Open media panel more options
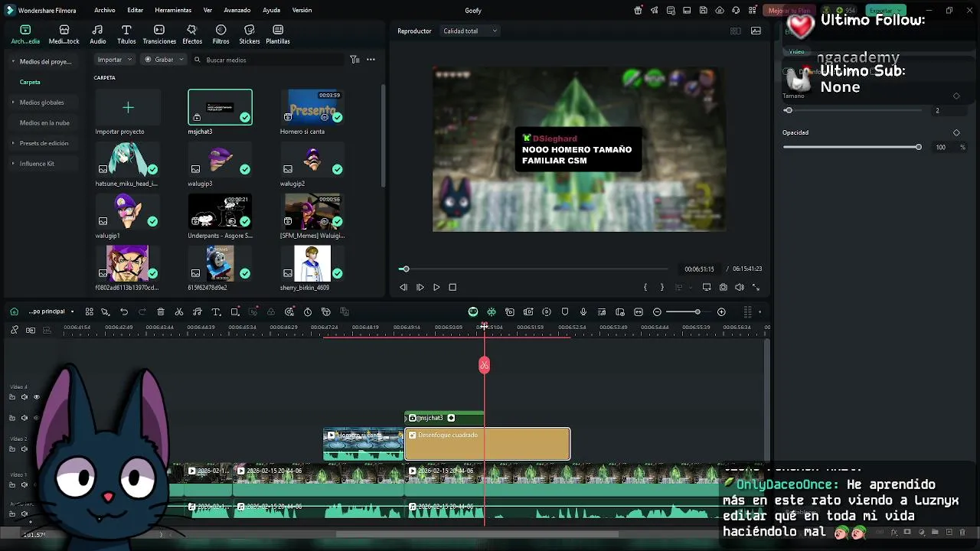This screenshot has width=980, height=551. pos(371,60)
